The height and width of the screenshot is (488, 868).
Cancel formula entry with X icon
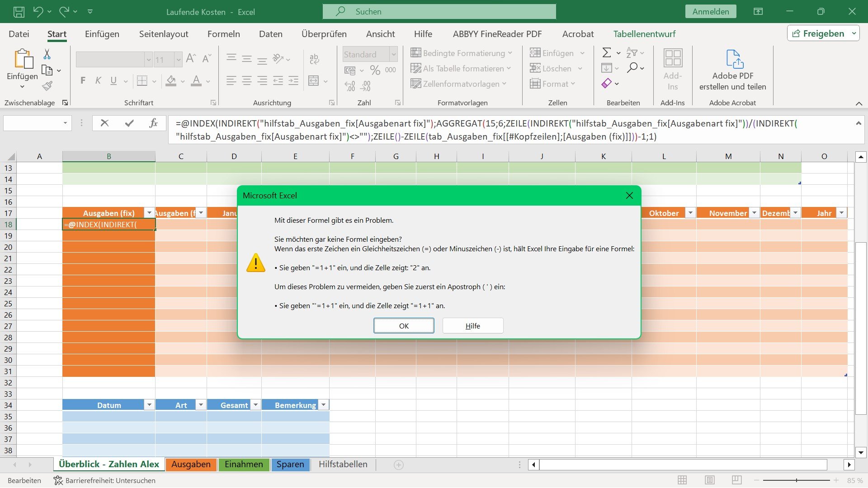pos(104,123)
